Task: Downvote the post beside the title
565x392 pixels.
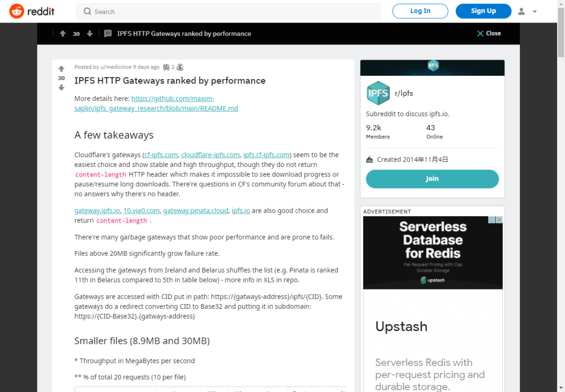Action: coord(61,87)
